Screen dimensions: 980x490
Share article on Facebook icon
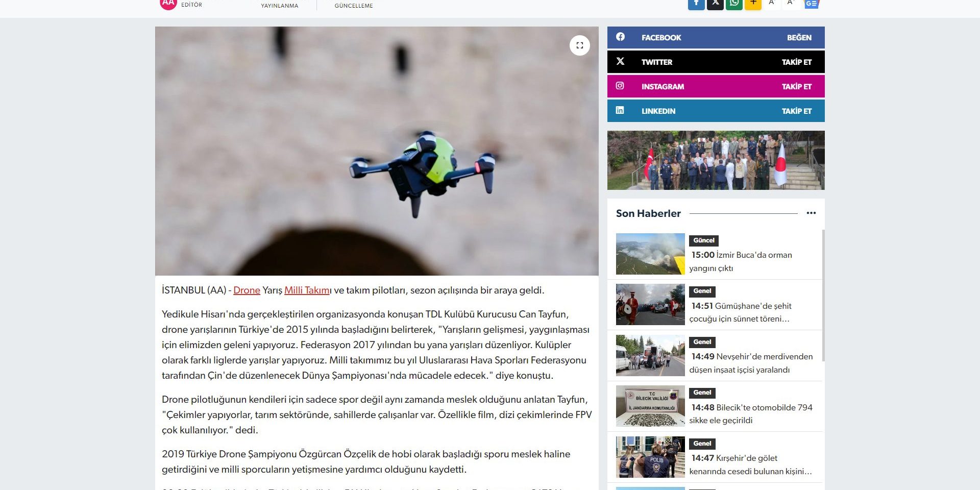(696, 4)
